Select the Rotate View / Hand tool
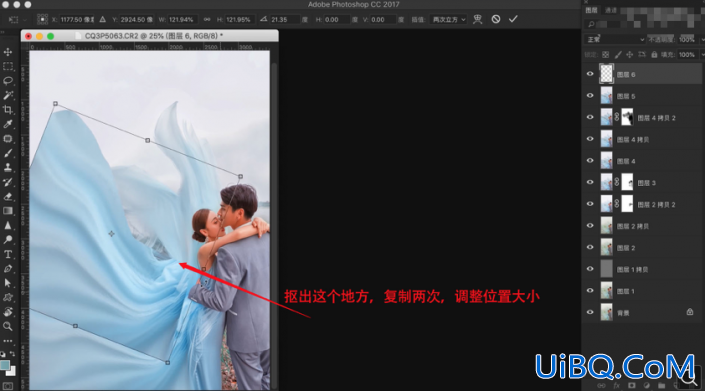 point(8,312)
